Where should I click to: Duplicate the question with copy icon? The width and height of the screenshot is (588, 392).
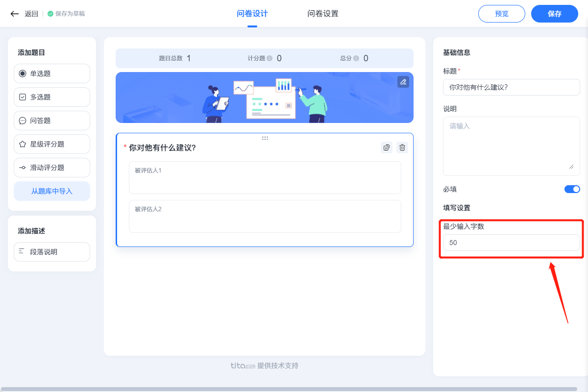click(x=386, y=147)
